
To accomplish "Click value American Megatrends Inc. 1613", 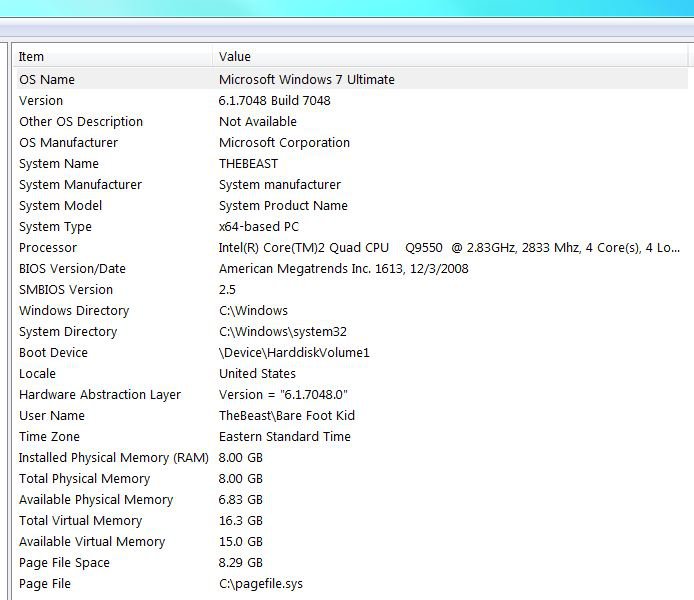I will (x=343, y=269).
